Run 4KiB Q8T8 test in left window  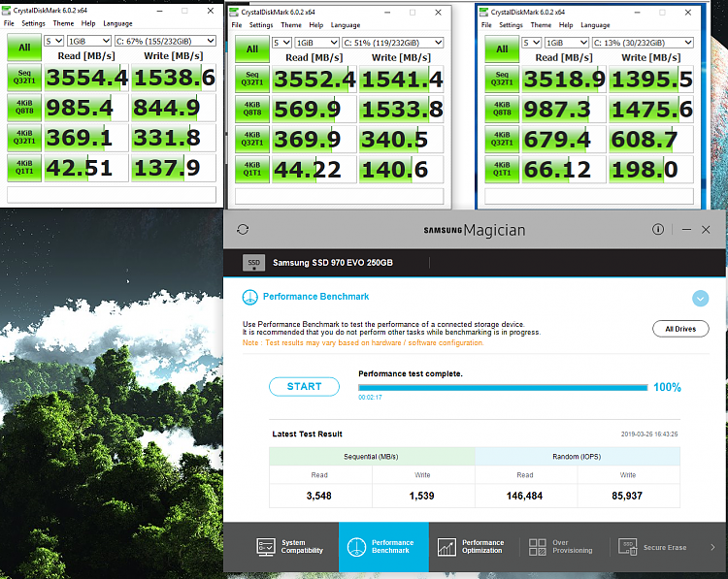coord(24,108)
